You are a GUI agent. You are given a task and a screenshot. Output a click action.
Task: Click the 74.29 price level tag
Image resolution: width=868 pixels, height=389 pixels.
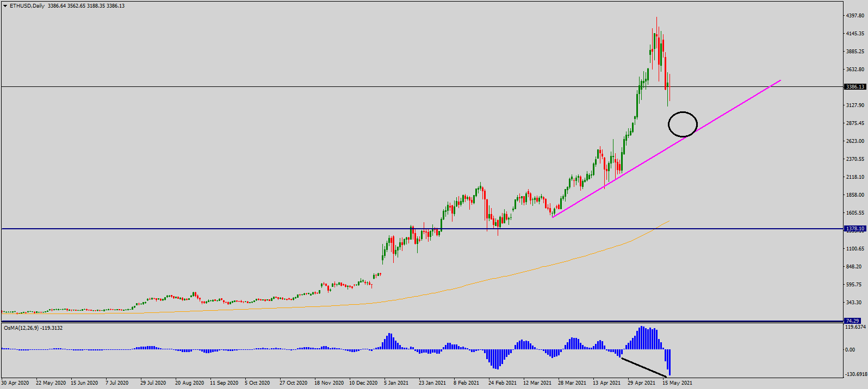click(852, 321)
